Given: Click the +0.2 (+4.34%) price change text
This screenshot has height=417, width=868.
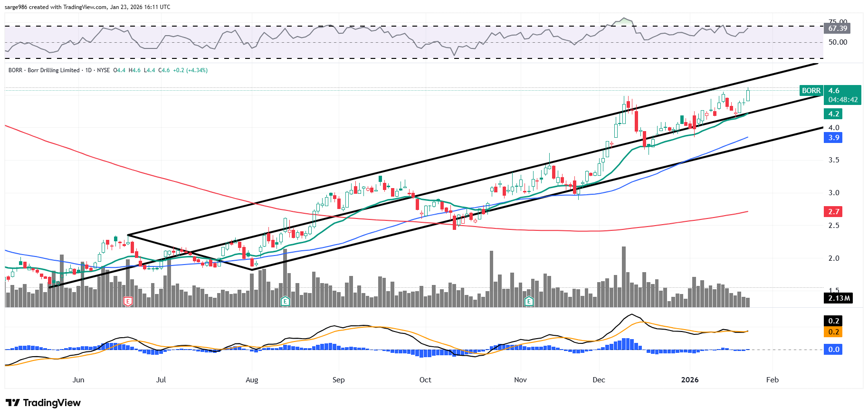Looking at the screenshot, I should (190, 70).
